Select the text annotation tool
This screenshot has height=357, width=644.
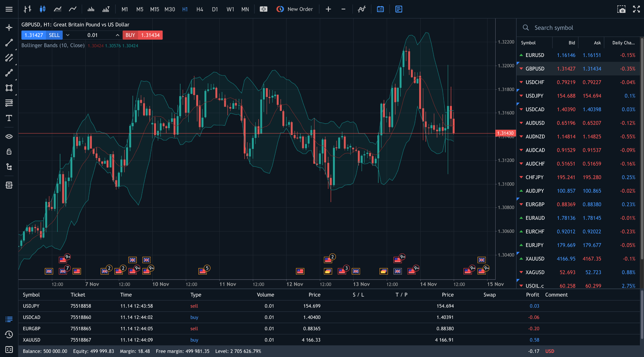point(9,118)
